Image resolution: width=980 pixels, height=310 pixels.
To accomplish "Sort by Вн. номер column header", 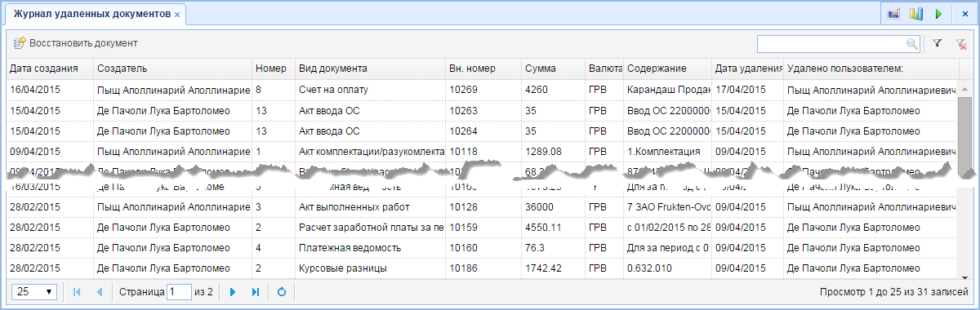I will click(x=483, y=69).
